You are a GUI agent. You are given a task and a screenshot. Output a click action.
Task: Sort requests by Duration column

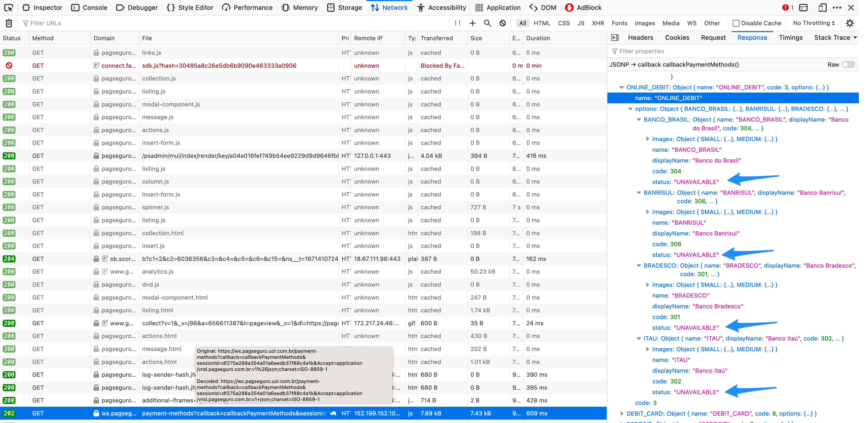pos(565,38)
